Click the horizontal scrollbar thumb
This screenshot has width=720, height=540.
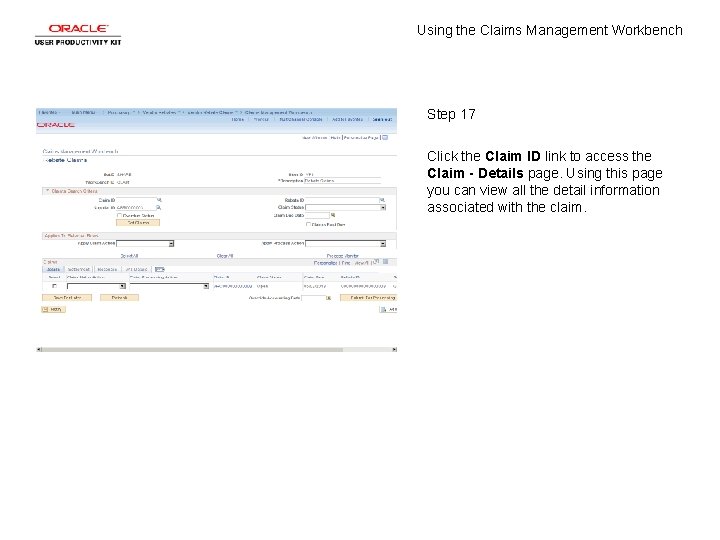point(192,349)
